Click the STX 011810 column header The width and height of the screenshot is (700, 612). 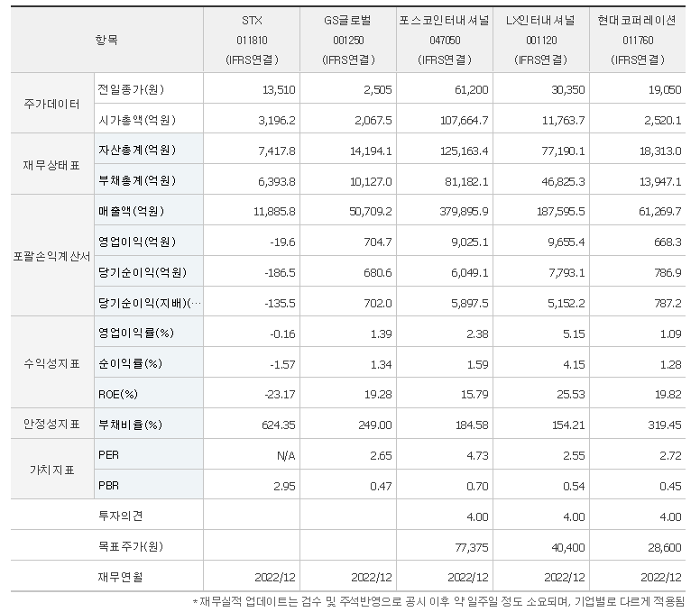point(252,40)
